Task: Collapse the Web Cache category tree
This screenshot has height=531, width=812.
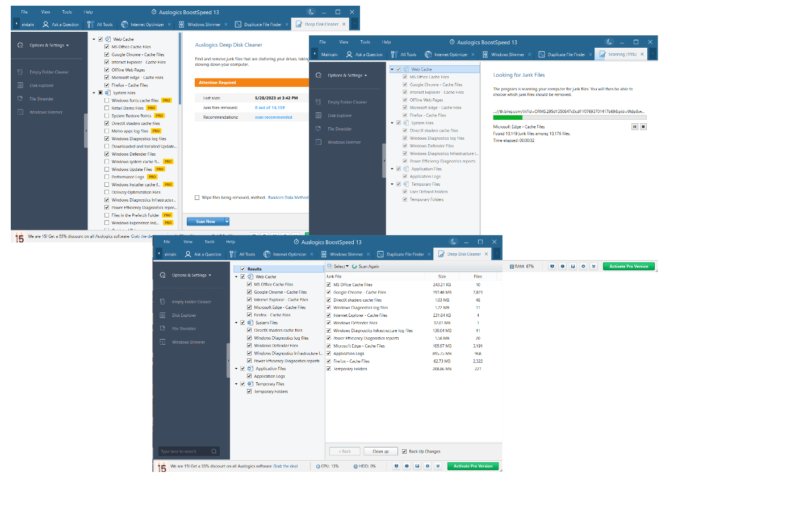Action: pos(236,277)
